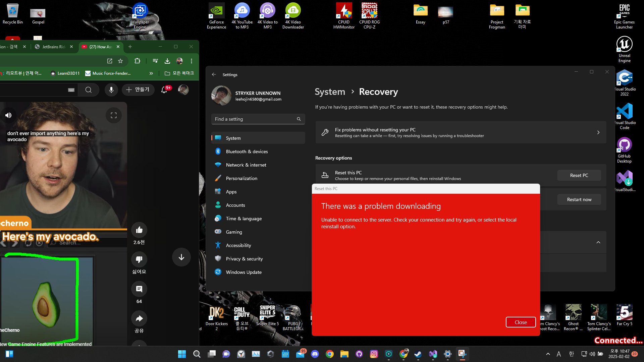
Task: Show hidden tray icons chevron
Action: 548,354
